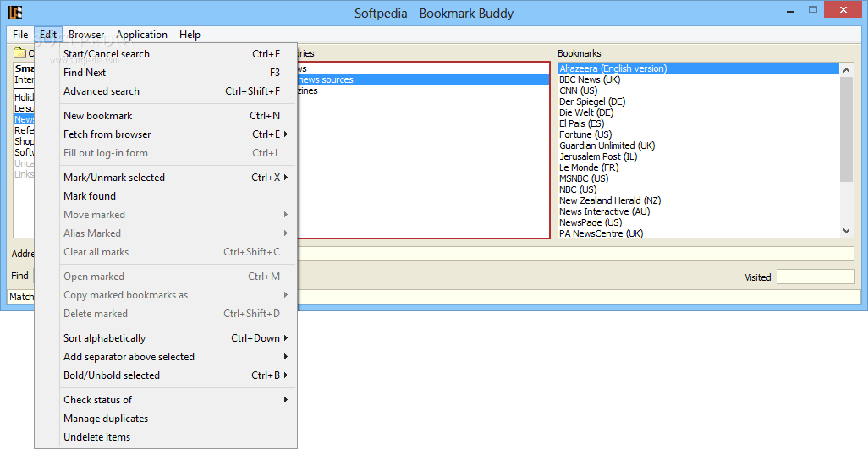
Task: Select Guardian Unlimited (UK) bookmark
Action: pos(699,145)
